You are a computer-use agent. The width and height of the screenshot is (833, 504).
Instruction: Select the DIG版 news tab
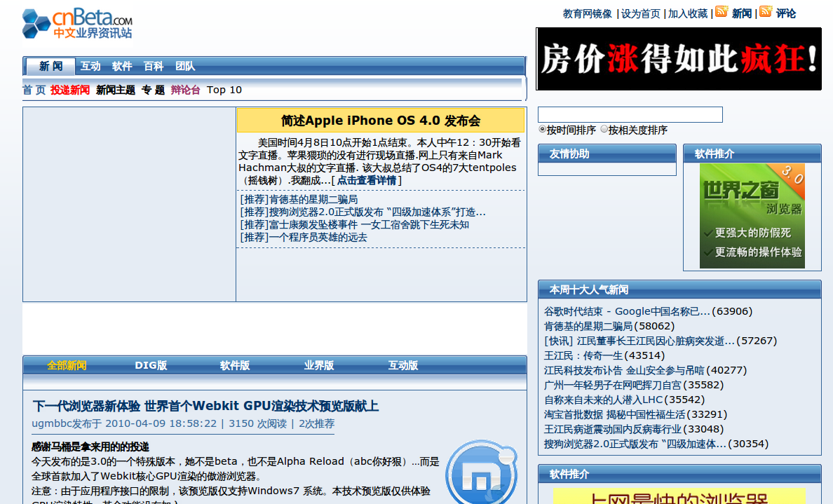[x=151, y=365]
